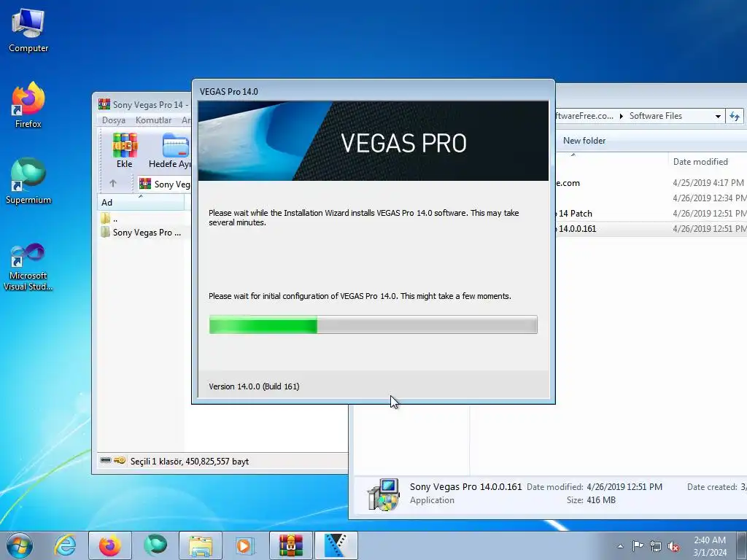Select the file row ending in 14.0.0.161
Viewport: 747px width, 560px height.
651,228
